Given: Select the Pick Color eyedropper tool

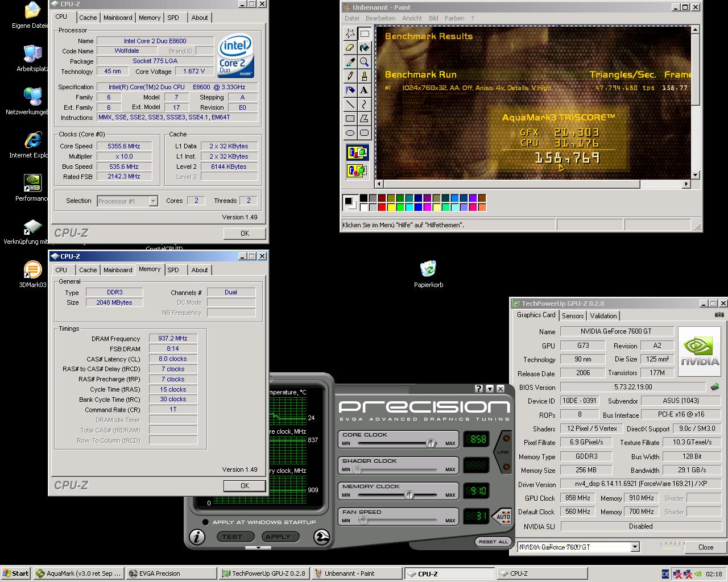Looking at the screenshot, I should coord(350,62).
